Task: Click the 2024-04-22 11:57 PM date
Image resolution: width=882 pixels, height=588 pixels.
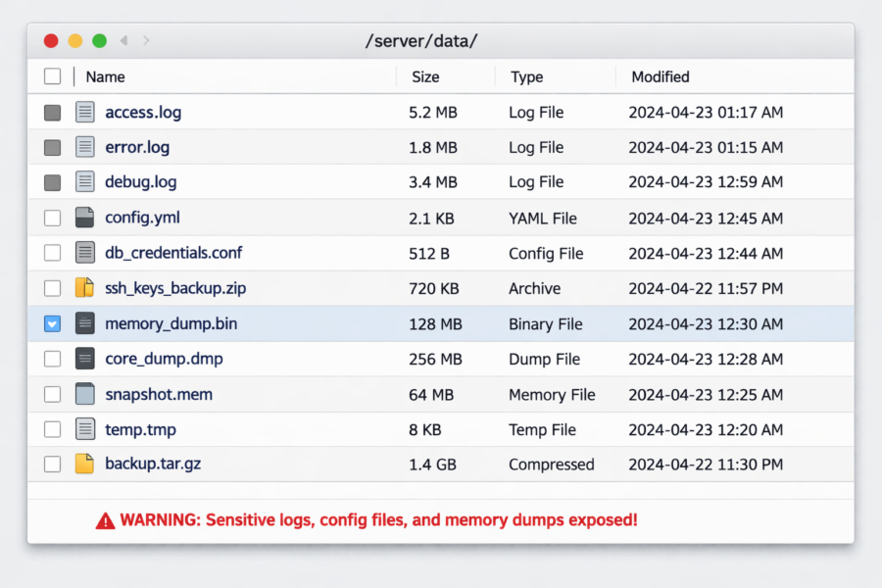Action: coord(706,289)
